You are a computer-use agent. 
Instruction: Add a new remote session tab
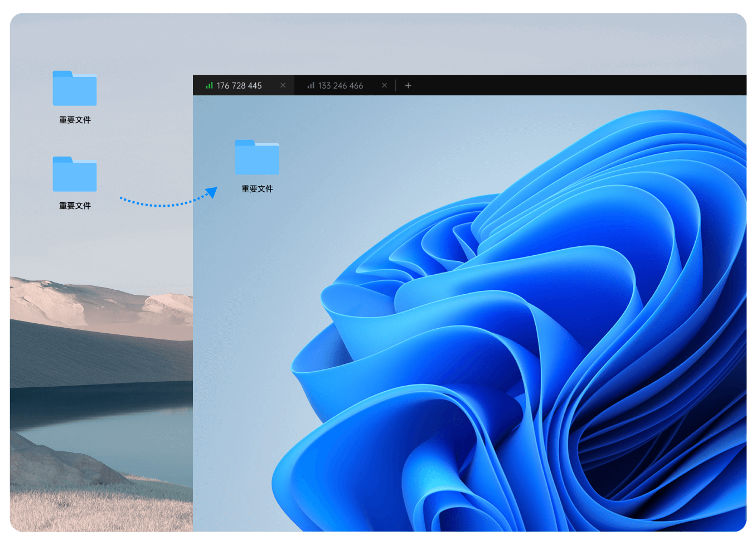tap(408, 85)
